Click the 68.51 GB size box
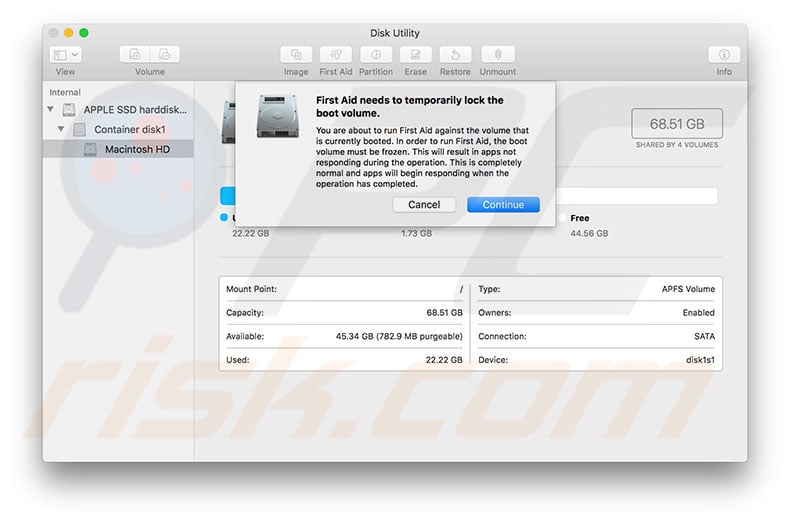 pyautogui.click(x=677, y=123)
